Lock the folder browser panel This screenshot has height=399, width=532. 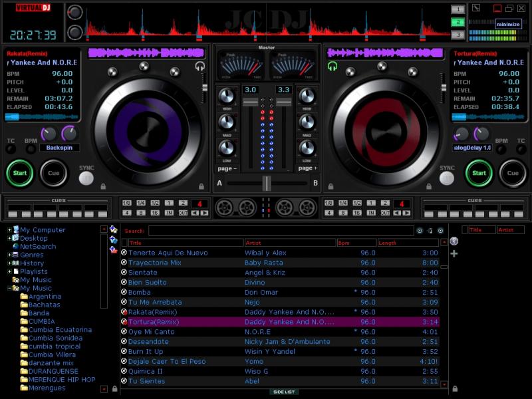pos(114,388)
